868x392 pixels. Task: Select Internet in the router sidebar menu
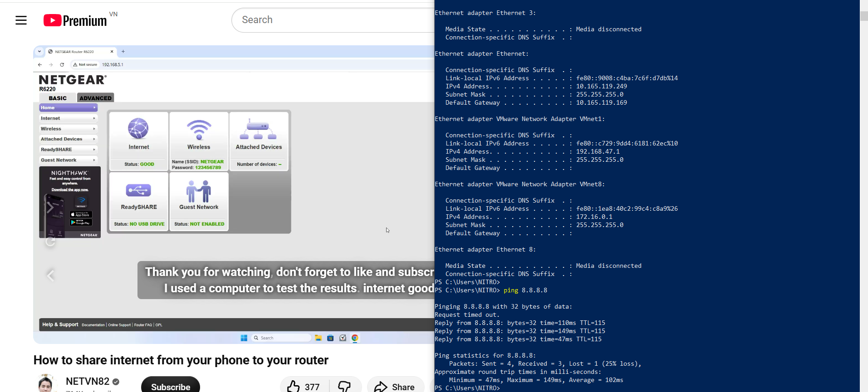pos(68,118)
